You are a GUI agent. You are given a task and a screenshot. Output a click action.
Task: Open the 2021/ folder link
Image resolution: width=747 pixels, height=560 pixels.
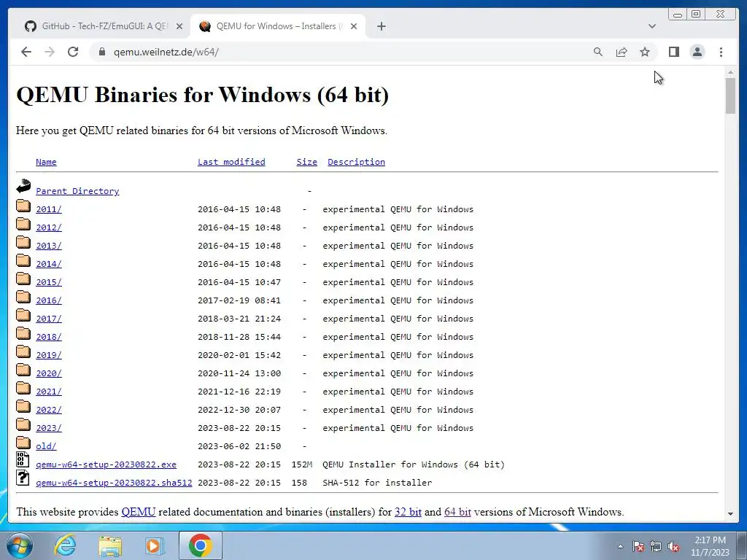(49, 392)
